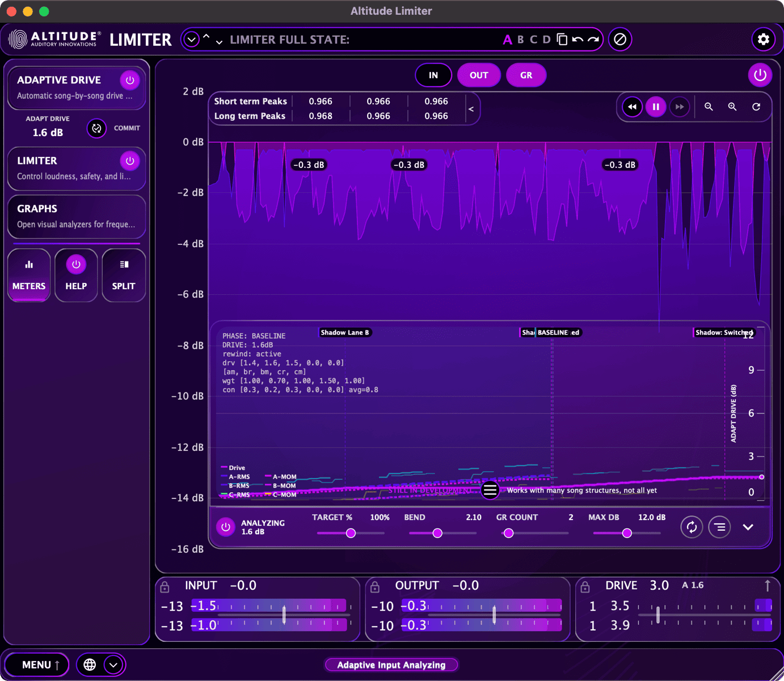
Task: Click the hamburger menu icon on adaptive graph
Action: coord(490,490)
